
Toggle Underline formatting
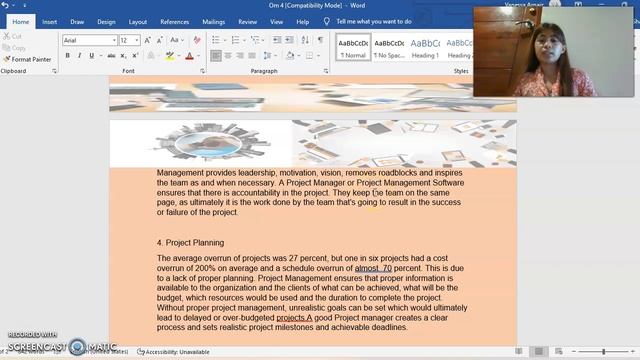[91, 56]
